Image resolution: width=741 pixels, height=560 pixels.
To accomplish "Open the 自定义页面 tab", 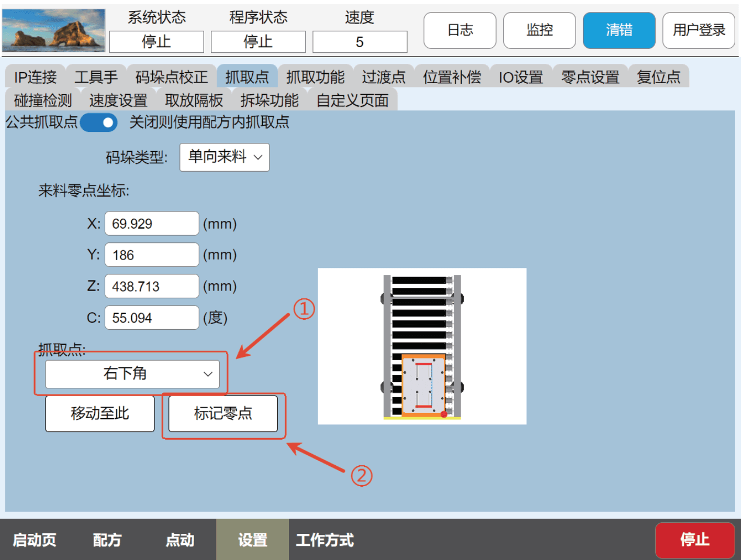I will pyautogui.click(x=352, y=99).
